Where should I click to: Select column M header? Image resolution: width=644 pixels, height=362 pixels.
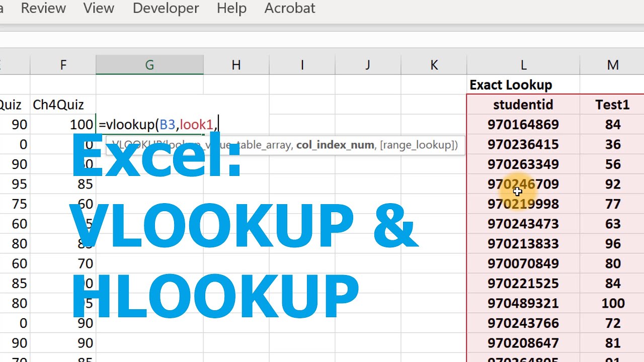coord(612,65)
